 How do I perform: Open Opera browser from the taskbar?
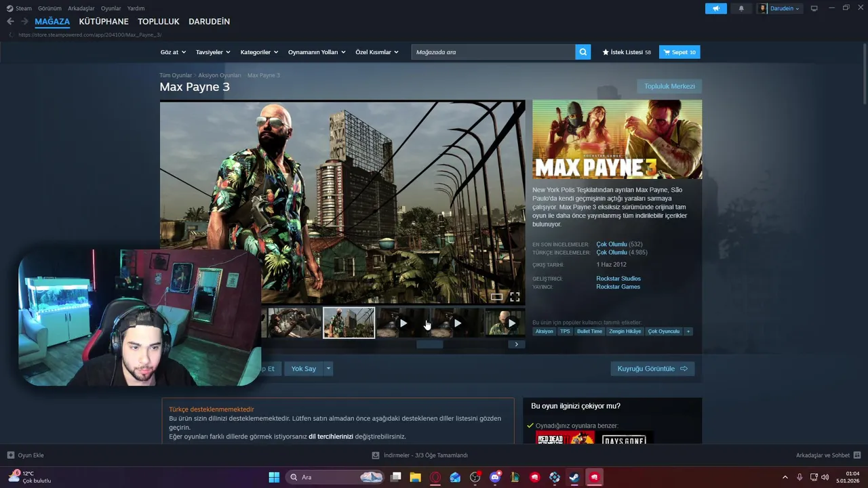pos(435,477)
